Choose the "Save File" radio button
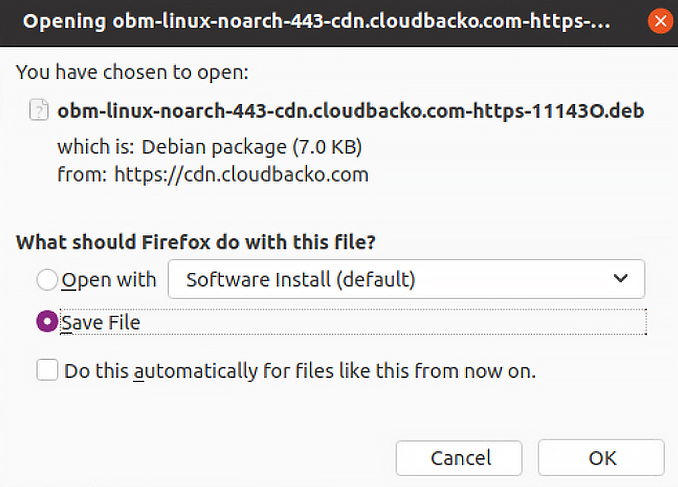Viewport: 678px width, 487px height. (x=47, y=322)
